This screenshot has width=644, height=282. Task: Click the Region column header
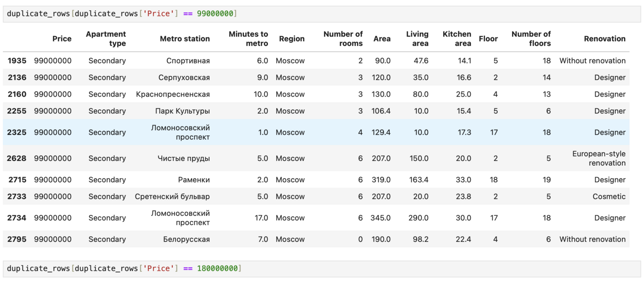click(292, 39)
